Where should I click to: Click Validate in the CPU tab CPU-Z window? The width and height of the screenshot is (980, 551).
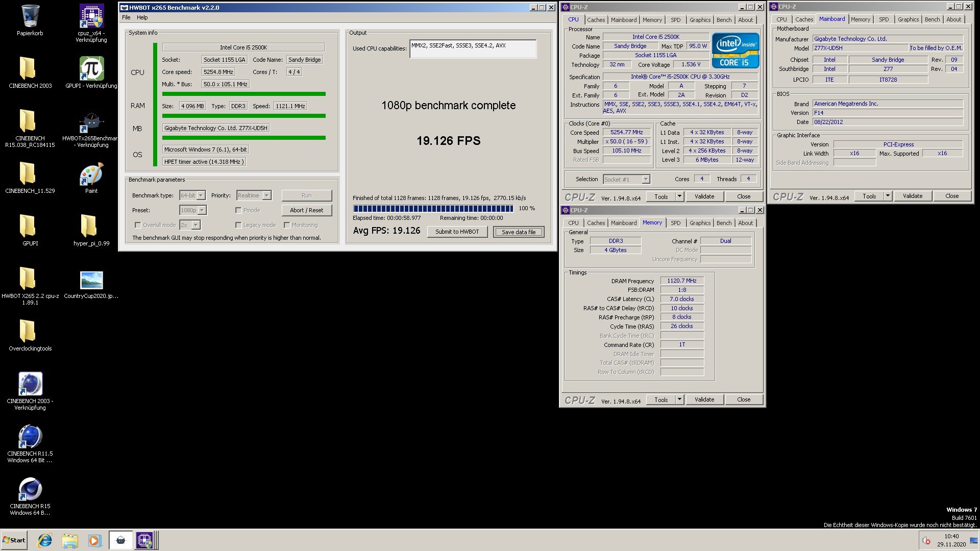[x=704, y=196]
